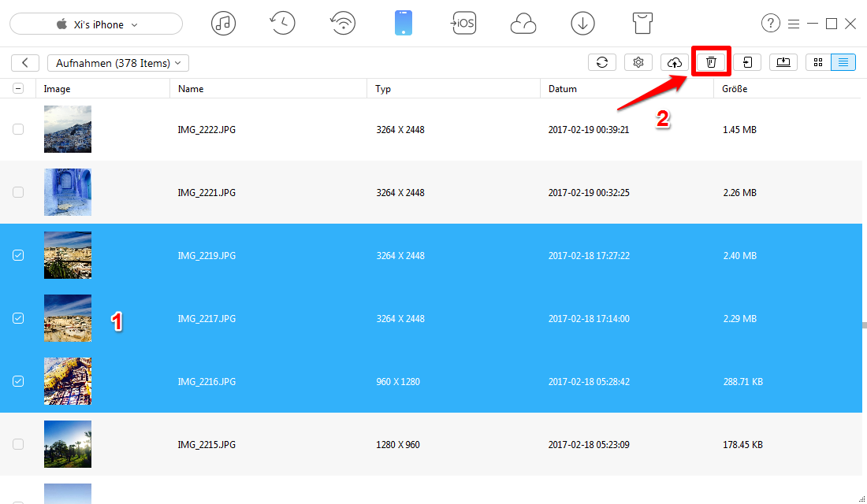
Task: Open the Wi-Fi sync icon
Action: point(343,24)
